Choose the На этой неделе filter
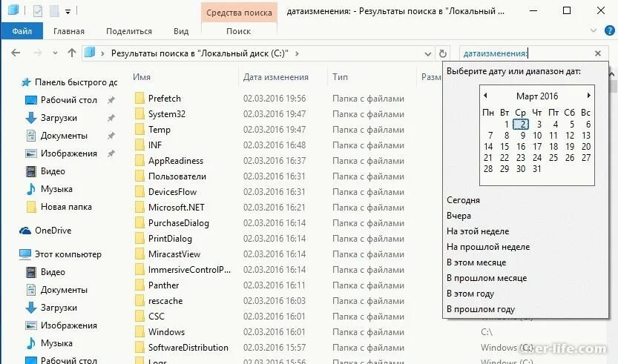618x364 pixels. point(478,231)
